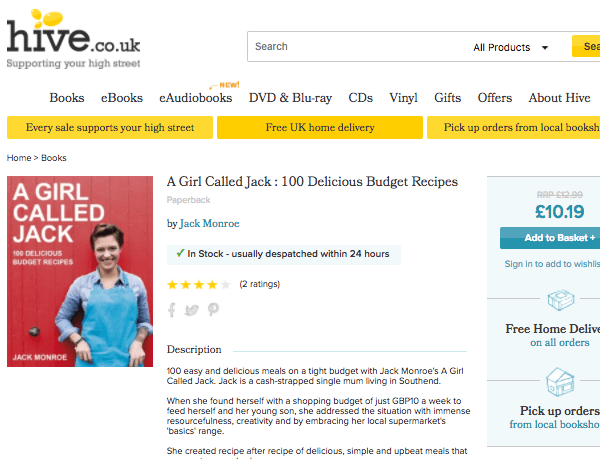The image size is (600, 459).
Task: Share on Pinterest icon
Action: pos(213,309)
